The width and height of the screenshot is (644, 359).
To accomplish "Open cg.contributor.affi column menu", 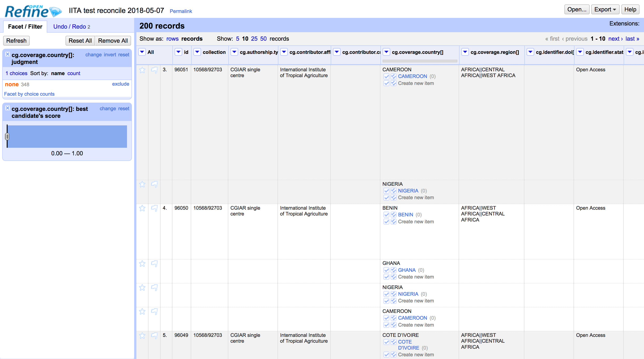I will coord(284,52).
